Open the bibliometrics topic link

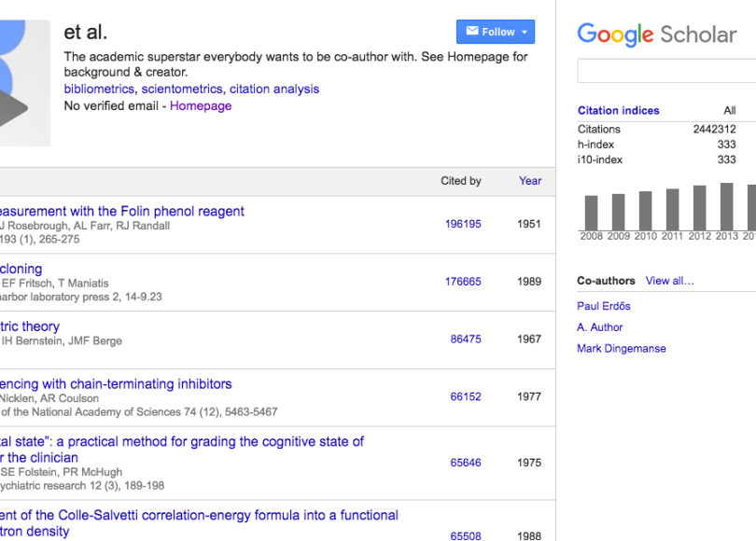pyautogui.click(x=100, y=90)
